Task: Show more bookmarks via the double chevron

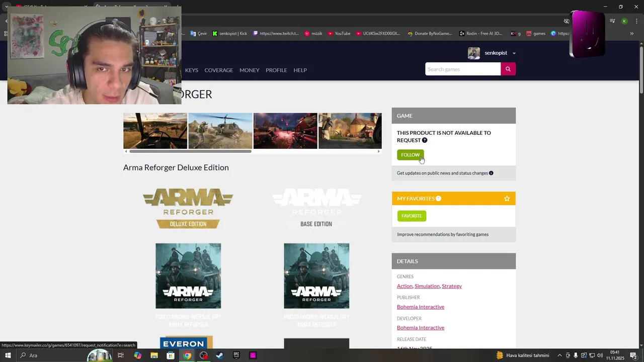Action: [x=631, y=34]
